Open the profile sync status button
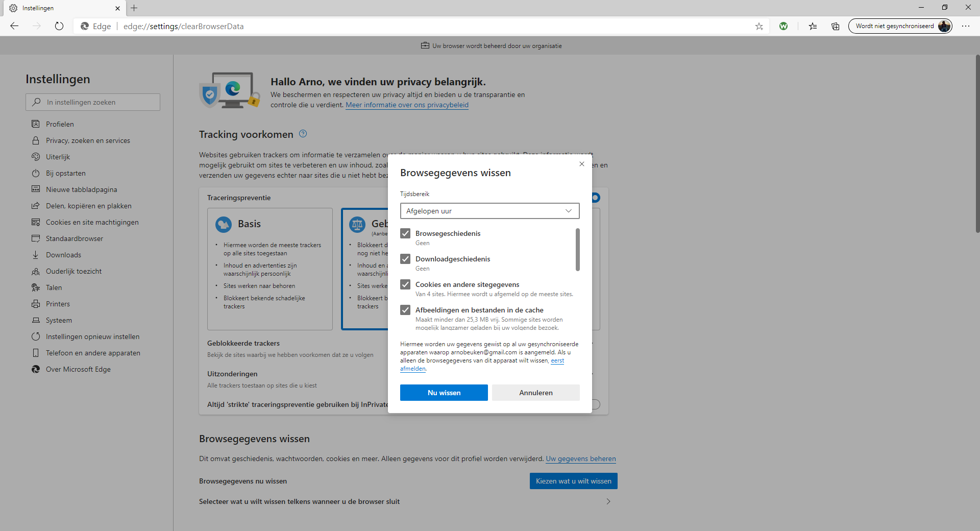The height and width of the screenshot is (531, 980). [900, 26]
